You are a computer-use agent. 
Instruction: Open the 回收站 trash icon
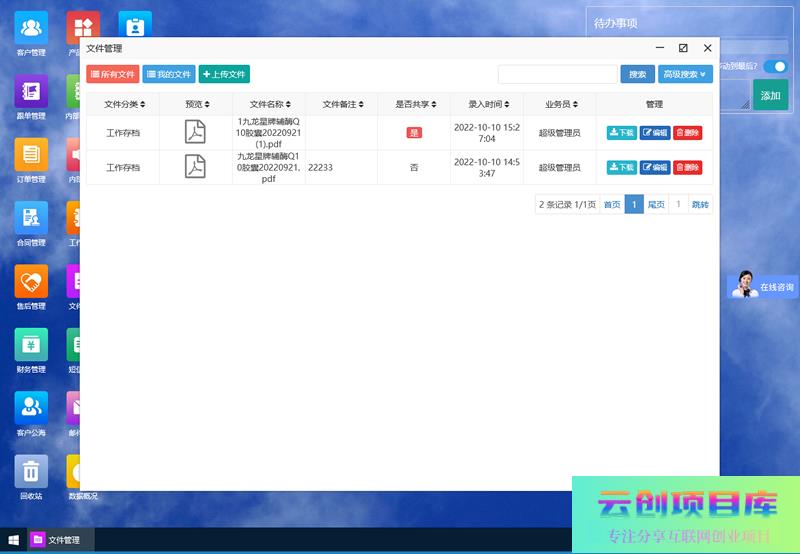click(31, 471)
